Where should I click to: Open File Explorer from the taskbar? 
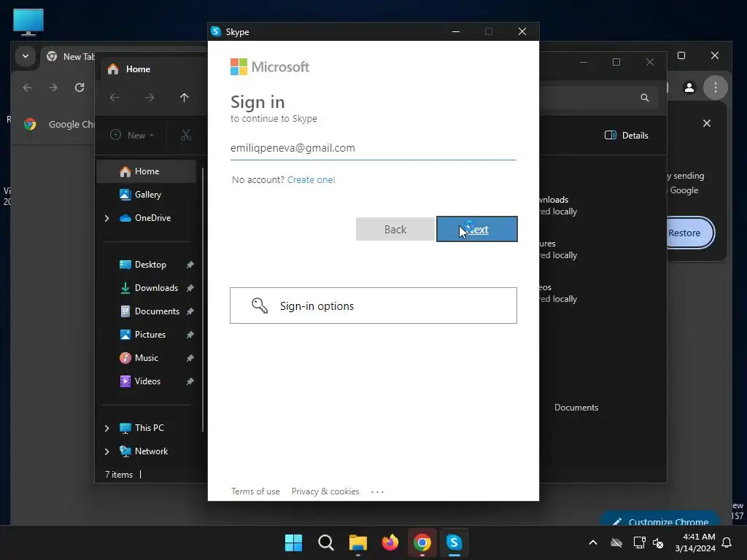coord(357,542)
